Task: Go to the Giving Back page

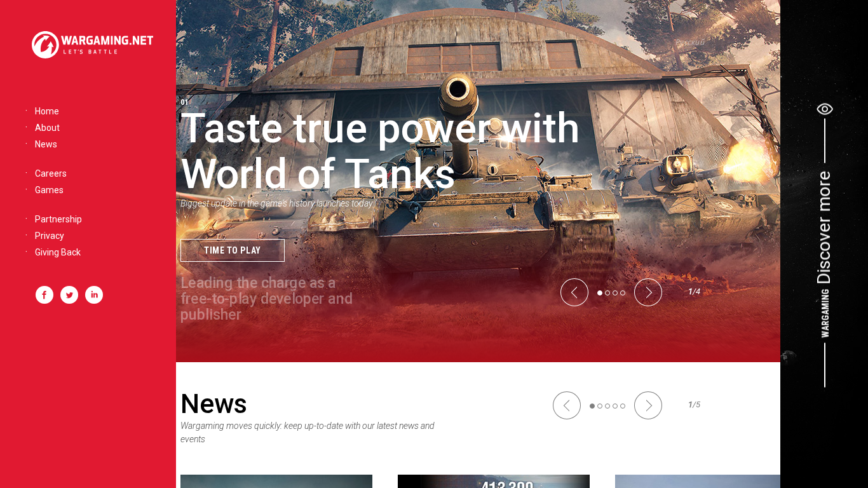Action: 58,252
